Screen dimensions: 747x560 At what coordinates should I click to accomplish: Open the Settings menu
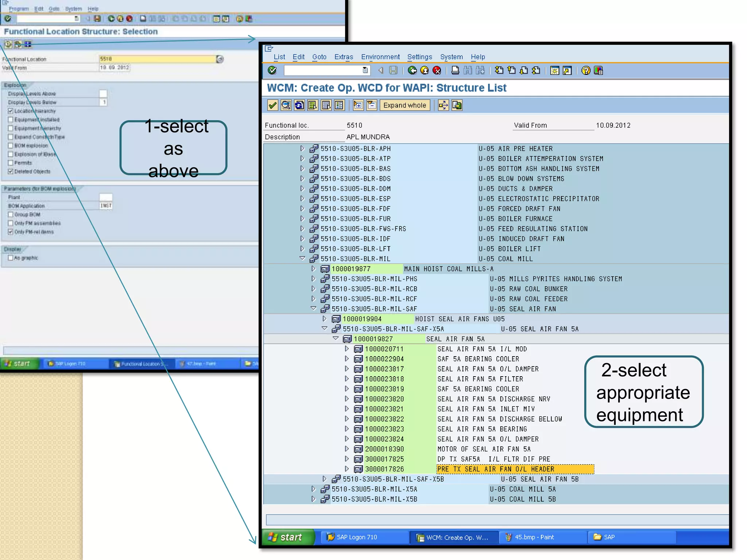(x=419, y=57)
